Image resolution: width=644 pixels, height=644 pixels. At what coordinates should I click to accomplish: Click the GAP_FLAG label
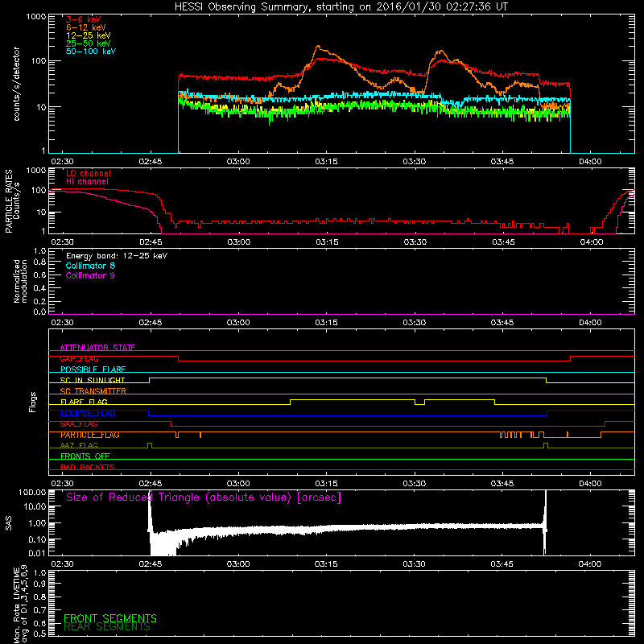(79, 358)
